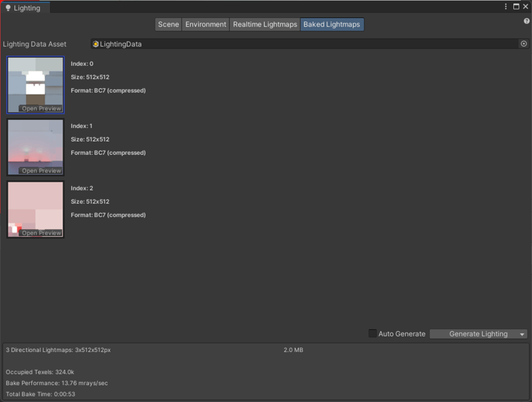
Task: Expand the Generate Lighting dropdown arrow
Action: (x=522, y=334)
